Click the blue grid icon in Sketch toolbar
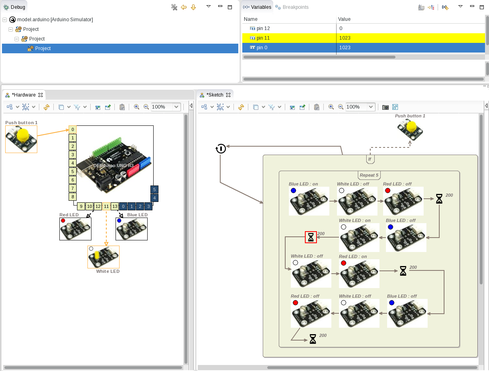 [x=395, y=107]
